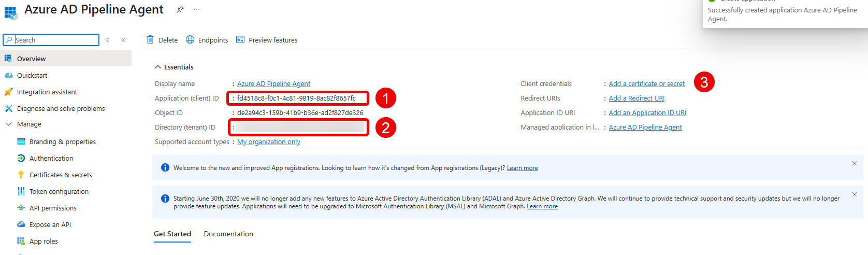
Task: Select Overview in the sidebar
Action: [x=66, y=59]
